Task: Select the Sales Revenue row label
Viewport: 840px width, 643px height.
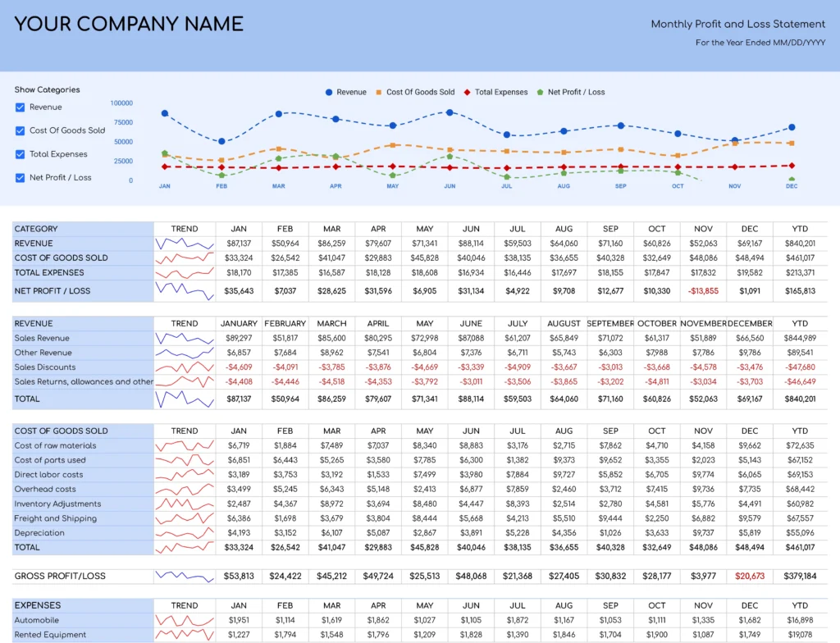Action: click(x=42, y=338)
